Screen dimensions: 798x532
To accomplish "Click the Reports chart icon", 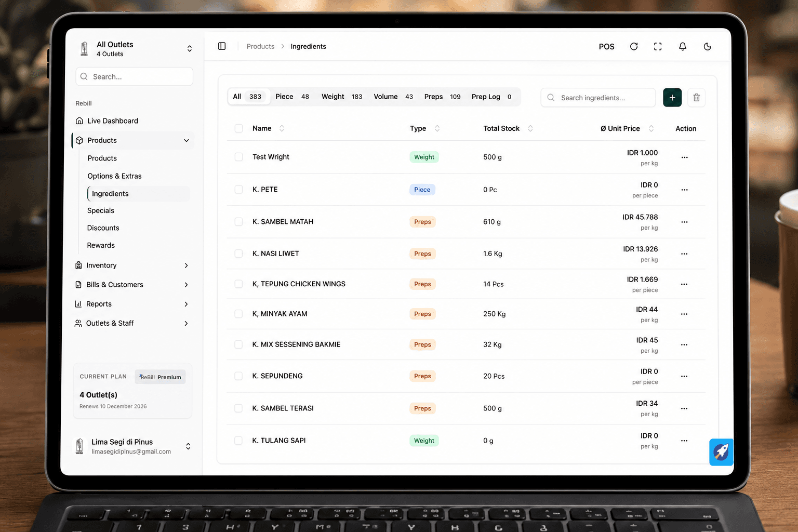I will [78, 304].
